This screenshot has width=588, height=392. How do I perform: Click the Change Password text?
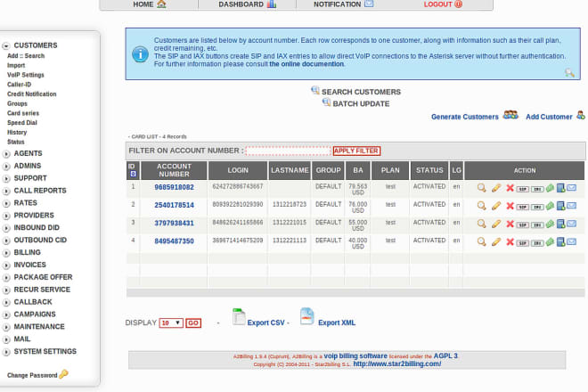[x=32, y=375]
